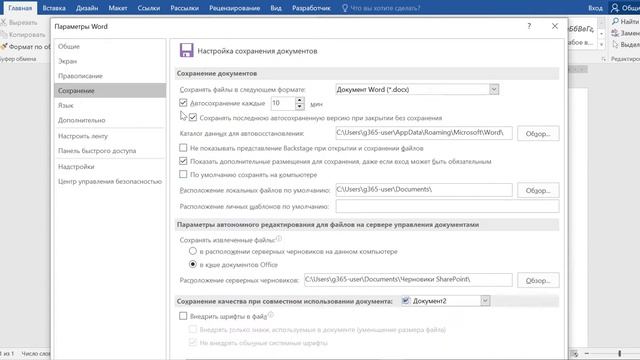Toggle 'Внедрить шрифты в файл' checkbox

pyautogui.click(x=183, y=316)
